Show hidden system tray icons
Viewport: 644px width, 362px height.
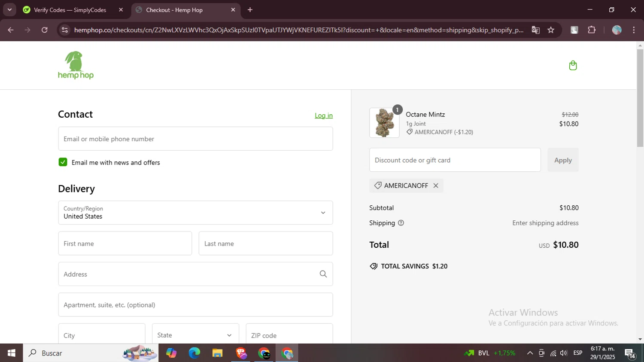pyautogui.click(x=530, y=353)
